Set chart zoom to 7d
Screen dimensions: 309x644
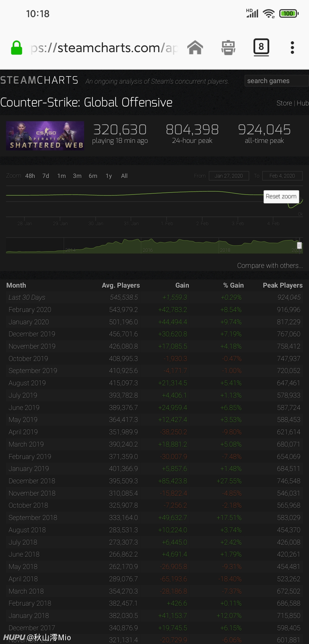(46, 176)
